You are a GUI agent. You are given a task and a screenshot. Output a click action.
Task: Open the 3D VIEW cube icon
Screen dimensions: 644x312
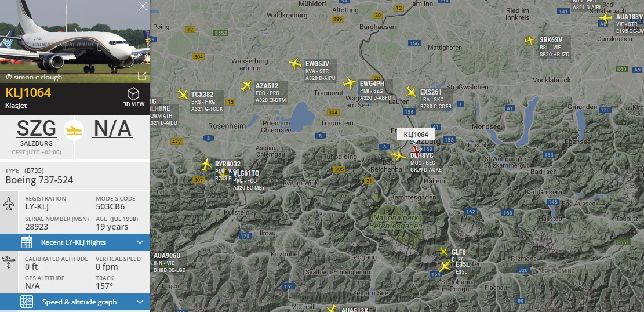pyautogui.click(x=133, y=94)
